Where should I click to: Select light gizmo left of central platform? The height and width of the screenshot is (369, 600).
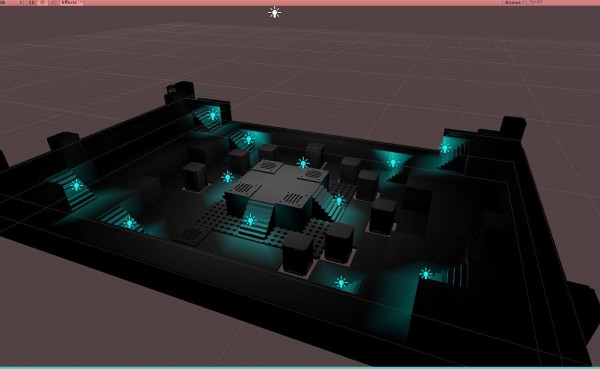tap(228, 177)
